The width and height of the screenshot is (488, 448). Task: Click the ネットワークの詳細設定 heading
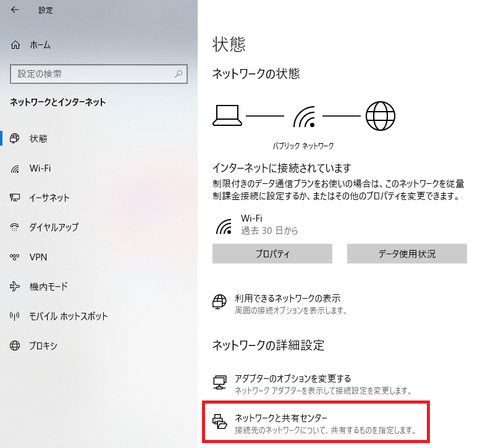click(x=268, y=346)
